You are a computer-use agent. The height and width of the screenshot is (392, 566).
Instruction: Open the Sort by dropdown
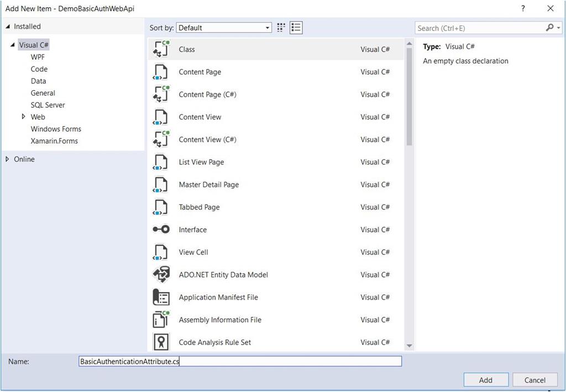(266, 27)
